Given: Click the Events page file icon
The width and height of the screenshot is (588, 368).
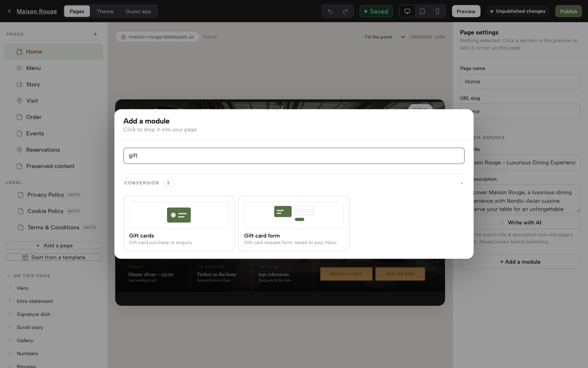Looking at the screenshot, I should pos(19,134).
